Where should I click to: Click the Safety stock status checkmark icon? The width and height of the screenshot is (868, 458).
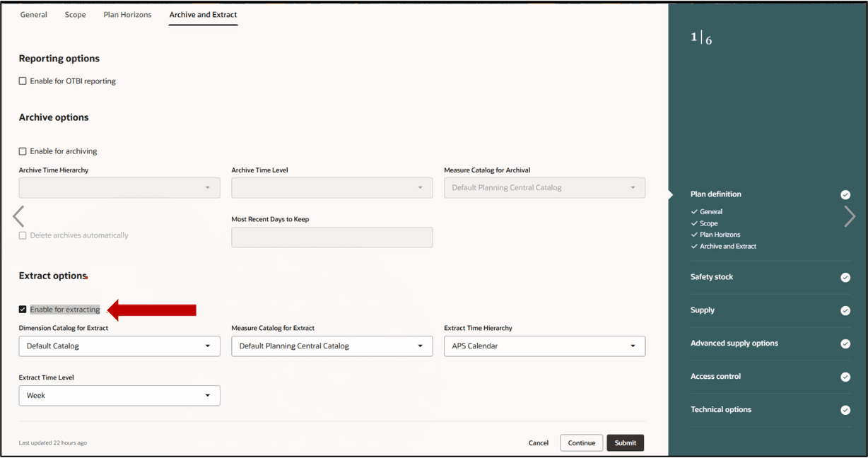tap(845, 277)
